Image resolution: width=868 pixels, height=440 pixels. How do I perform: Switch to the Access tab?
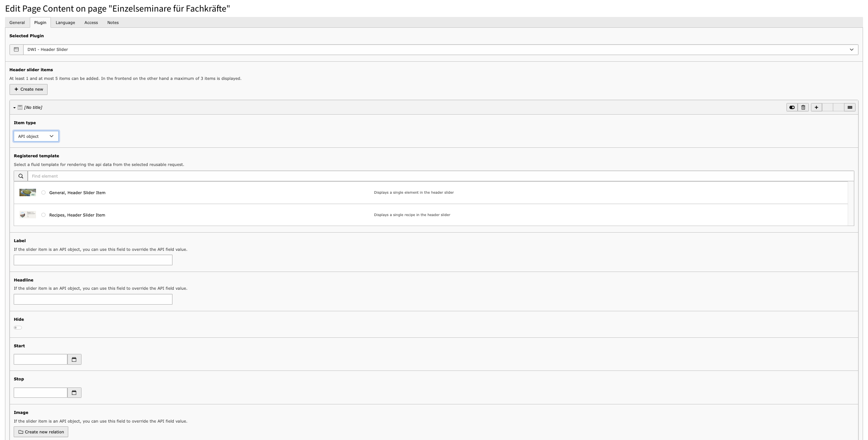click(x=91, y=23)
